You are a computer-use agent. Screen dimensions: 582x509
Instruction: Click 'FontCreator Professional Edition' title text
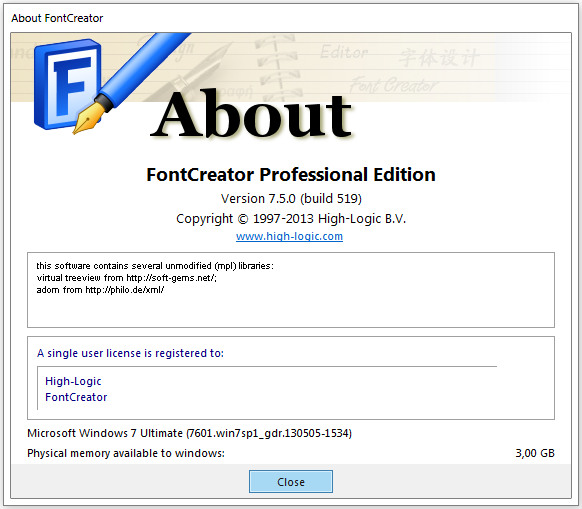click(x=291, y=174)
